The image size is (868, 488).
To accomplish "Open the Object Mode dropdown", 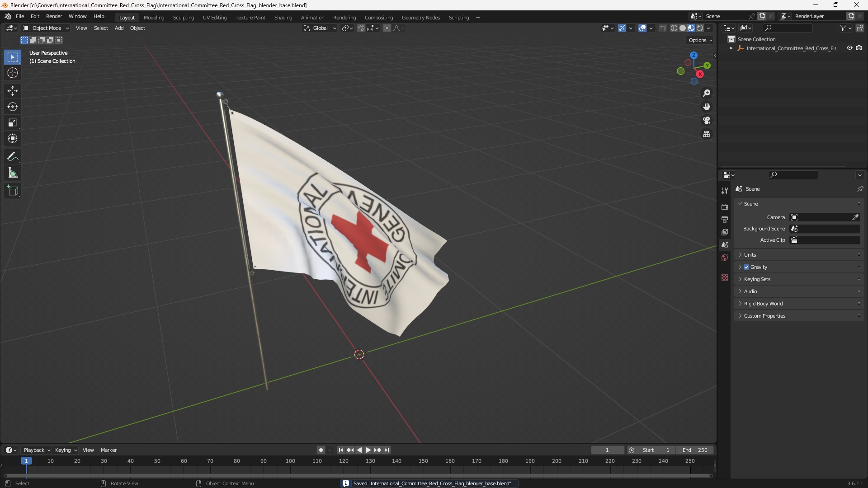I will click(x=46, y=28).
